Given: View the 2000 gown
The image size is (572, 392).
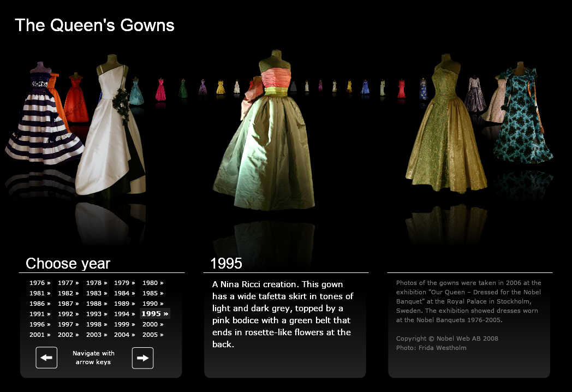Looking at the screenshot, I should click(153, 324).
